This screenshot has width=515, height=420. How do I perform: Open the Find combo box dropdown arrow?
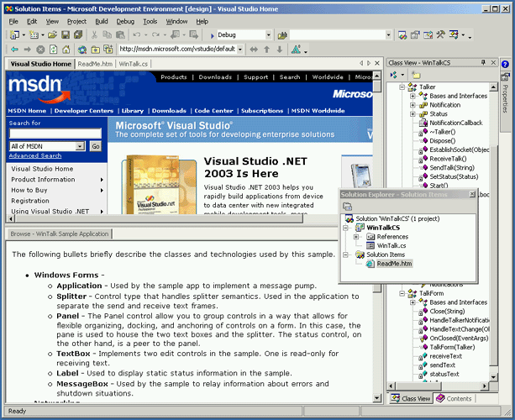pos(388,34)
